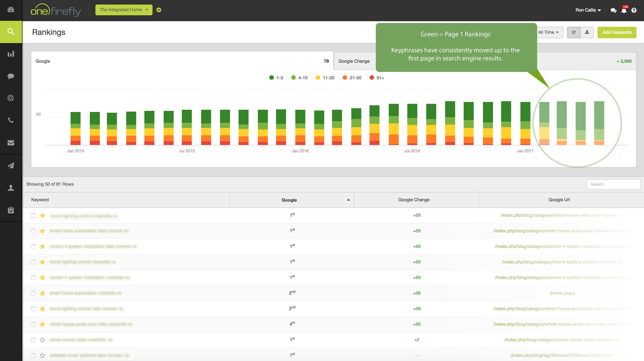Open the envelope mail sidebar icon

11,143
